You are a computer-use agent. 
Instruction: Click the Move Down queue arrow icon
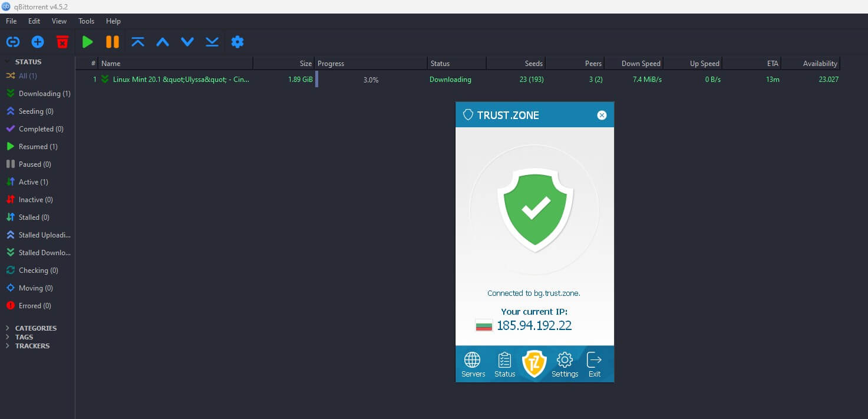click(x=187, y=42)
